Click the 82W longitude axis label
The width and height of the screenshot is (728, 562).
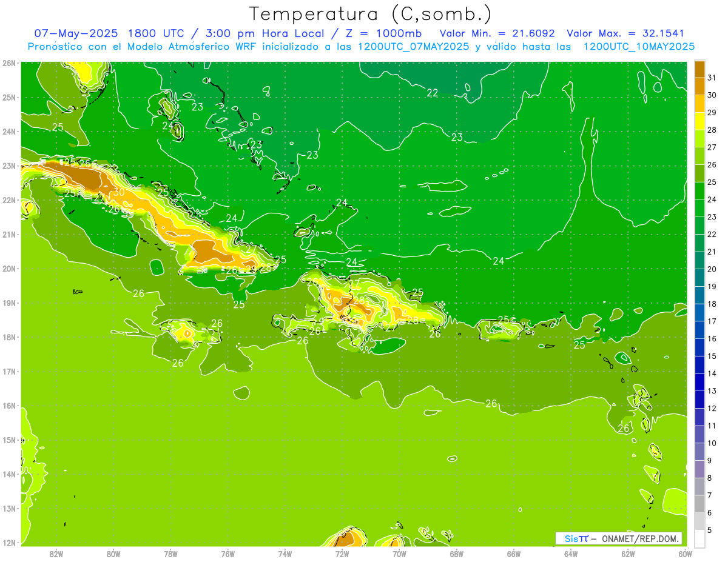click(56, 553)
